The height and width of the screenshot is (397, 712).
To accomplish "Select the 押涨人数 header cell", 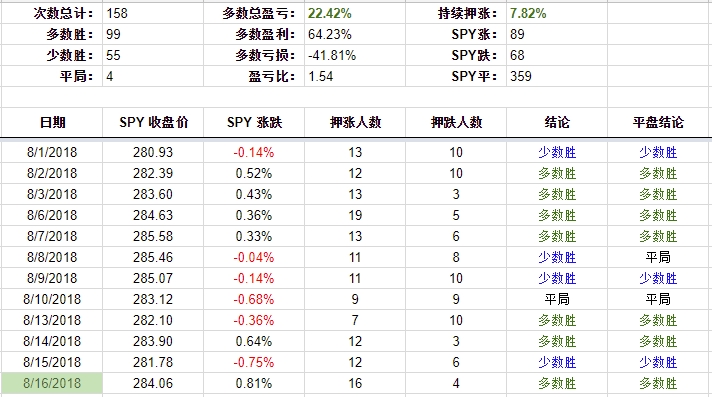I will point(355,122).
